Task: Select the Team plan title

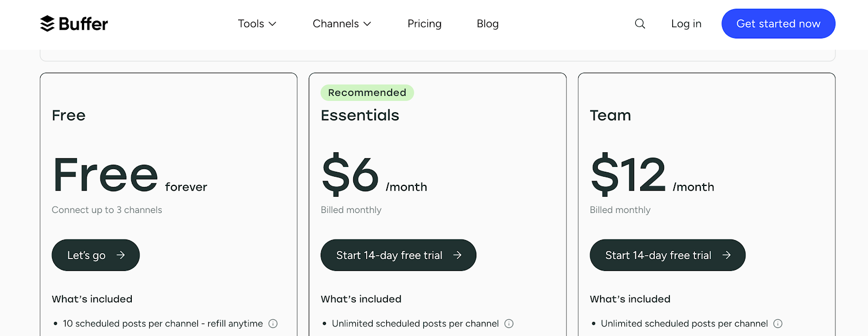Action: pos(610,115)
